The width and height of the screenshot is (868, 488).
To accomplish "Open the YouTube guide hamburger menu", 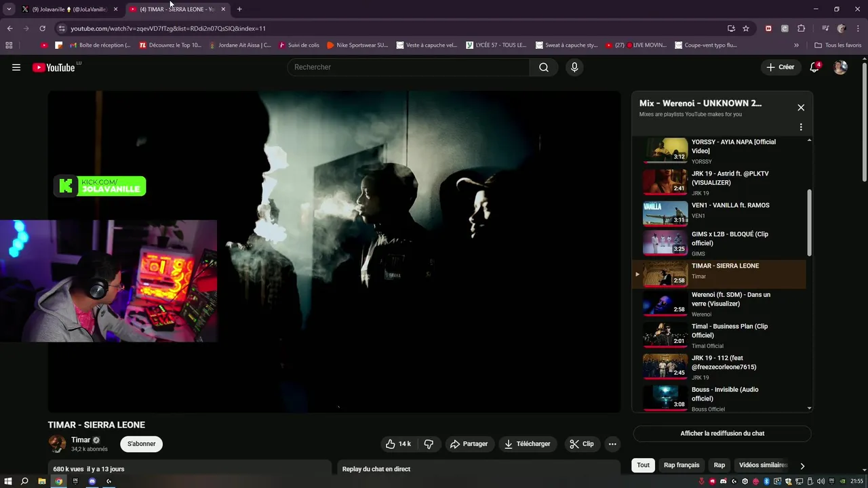I will [x=16, y=67].
